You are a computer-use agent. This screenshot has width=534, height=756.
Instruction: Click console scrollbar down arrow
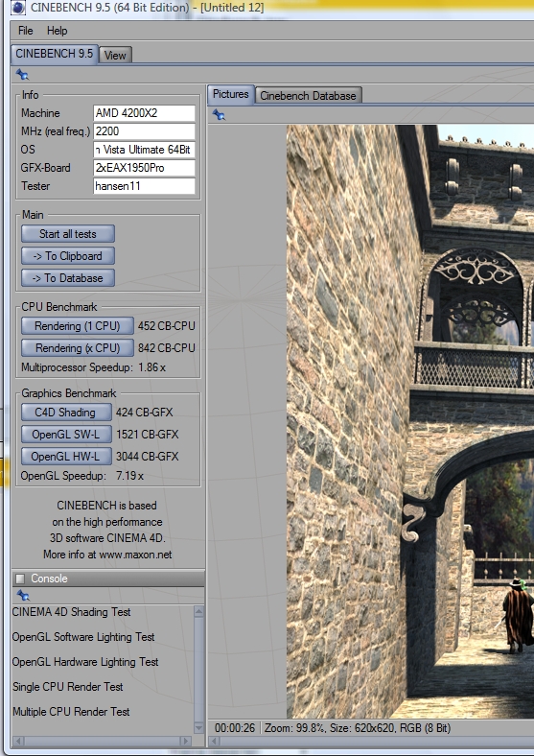pyautogui.click(x=198, y=727)
